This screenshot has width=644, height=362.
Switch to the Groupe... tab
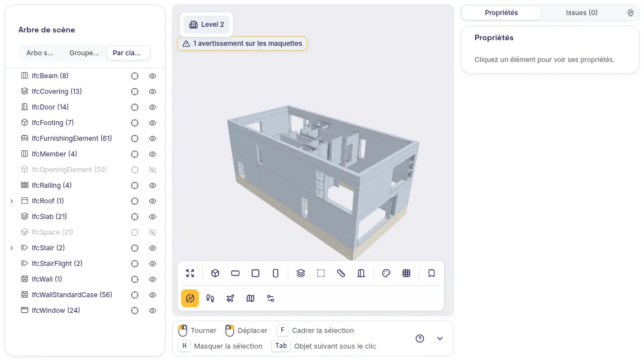click(84, 53)
